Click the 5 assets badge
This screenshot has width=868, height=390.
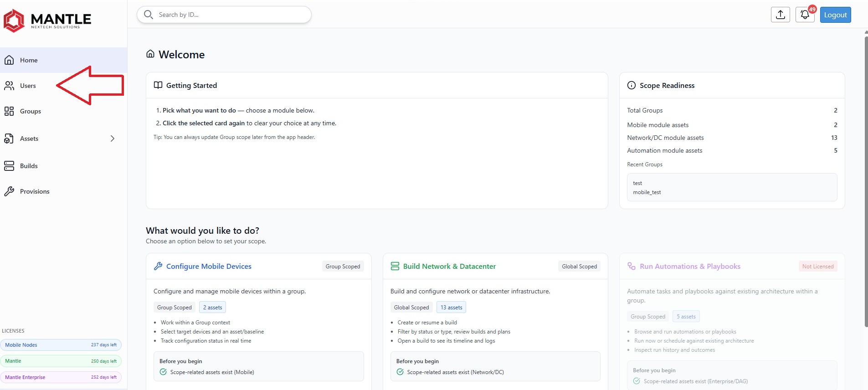[x=686, y=316]
